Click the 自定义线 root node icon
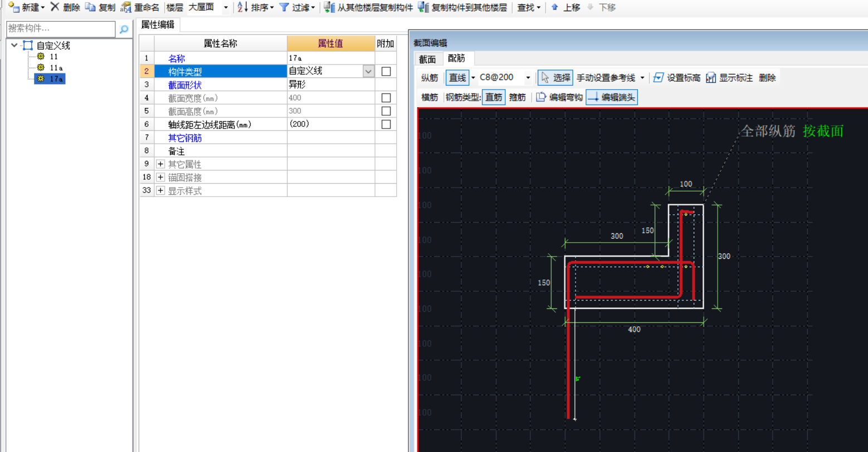 (27, 46)
